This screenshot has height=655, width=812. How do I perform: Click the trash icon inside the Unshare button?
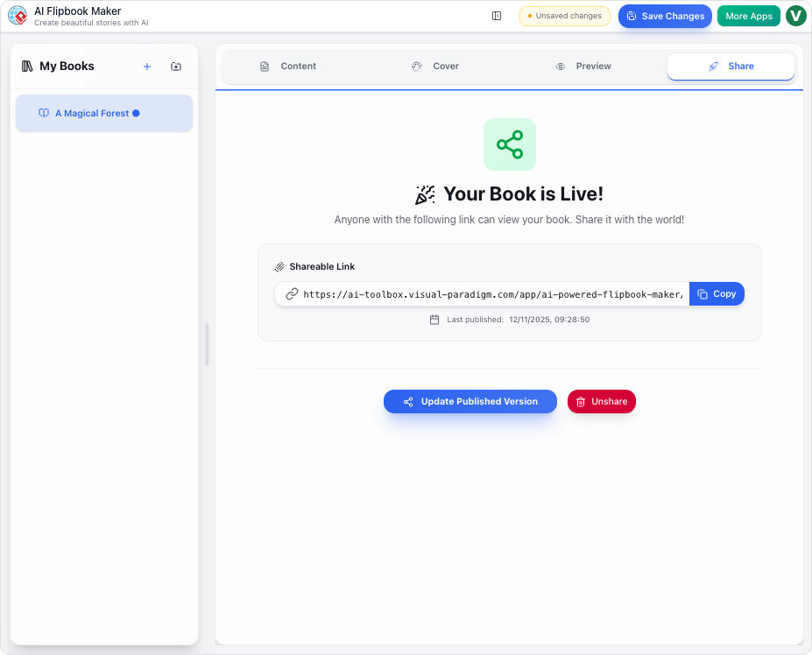(x=580, y=401)
